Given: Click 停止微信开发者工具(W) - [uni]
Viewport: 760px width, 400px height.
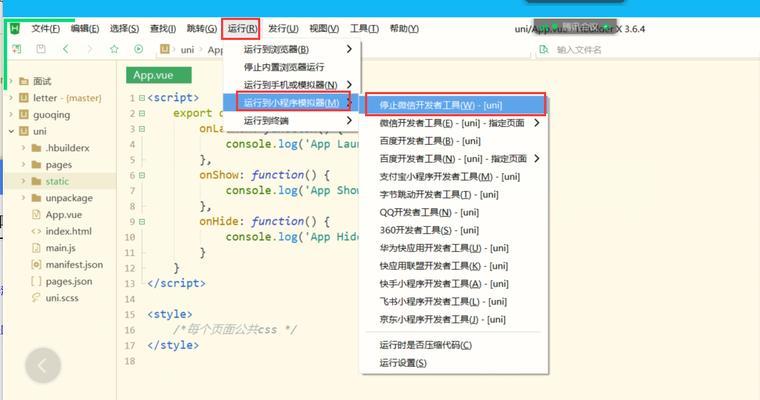Looking at the screenshot, I should click(455, 105).
